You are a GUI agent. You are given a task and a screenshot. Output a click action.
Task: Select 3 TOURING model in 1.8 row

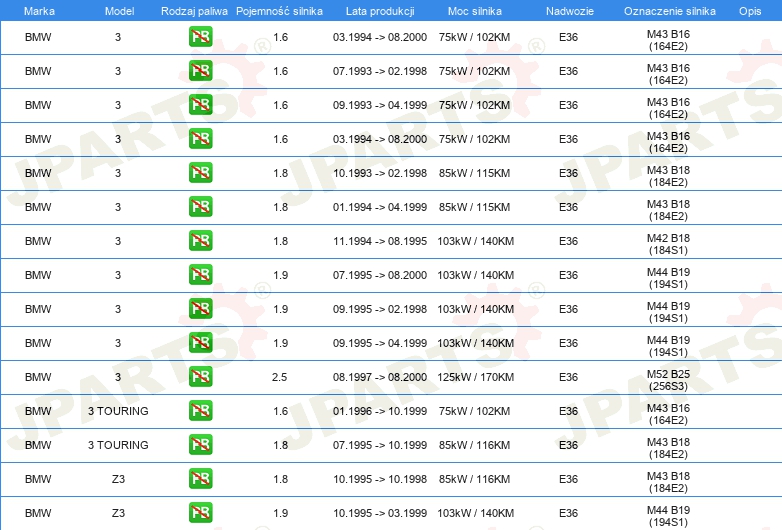pos(118,445)
